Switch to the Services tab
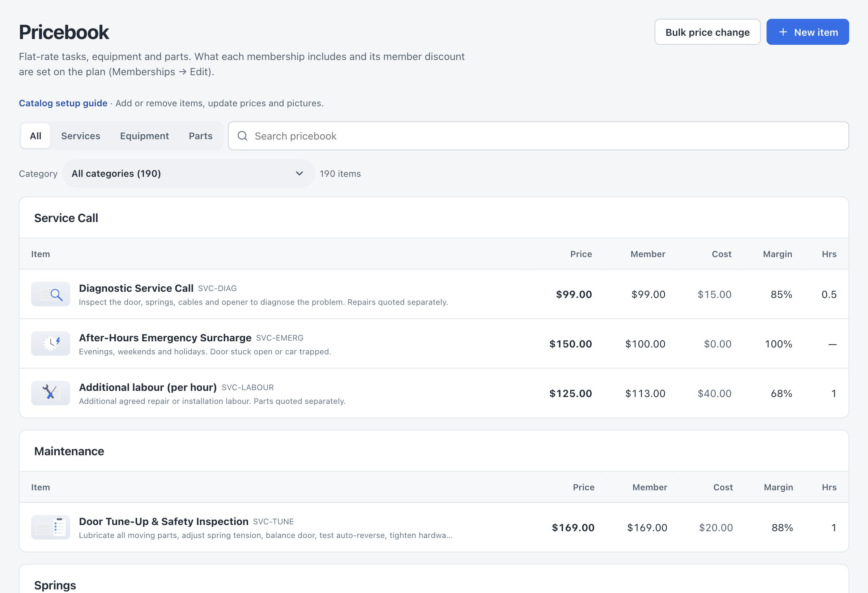This screenshot has width=868, height=593. coord(81,136)
